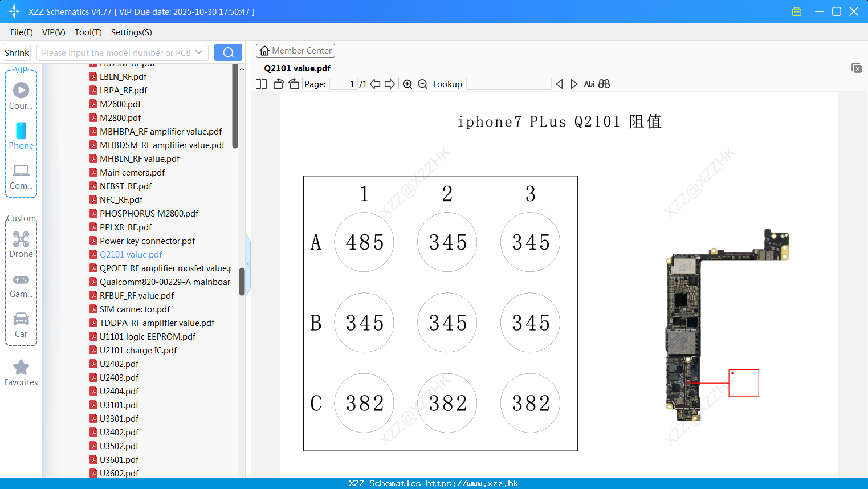Click the binoculars search icon
This screenshot has width=868, height=489.
click(x=604, y=84)
